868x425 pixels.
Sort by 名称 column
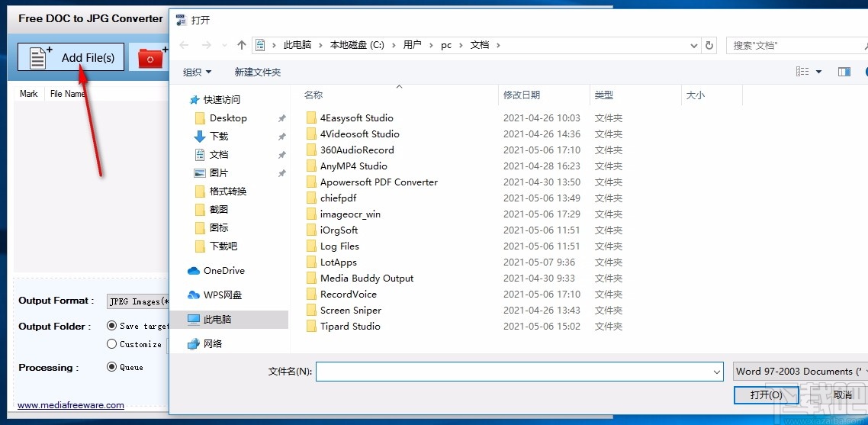point(313,95)
